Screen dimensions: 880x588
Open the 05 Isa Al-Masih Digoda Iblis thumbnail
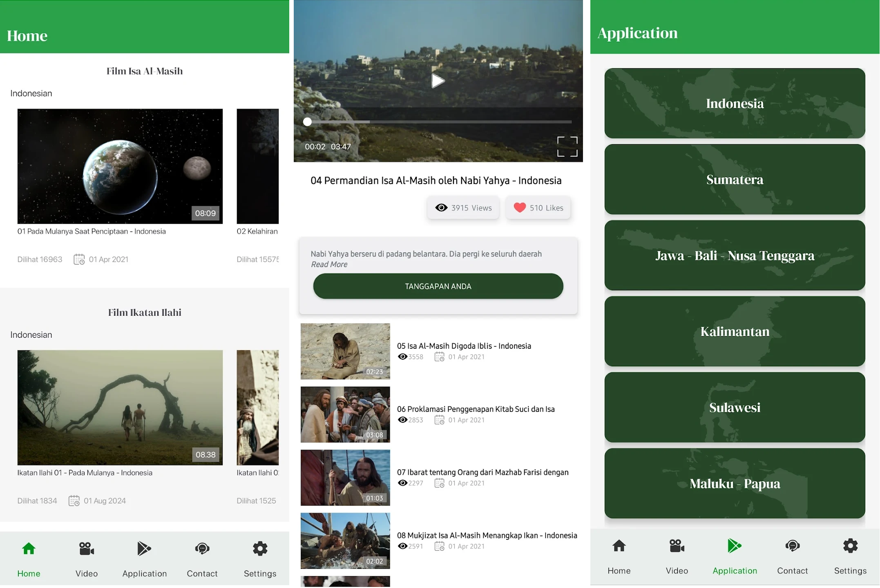[345, 351]
